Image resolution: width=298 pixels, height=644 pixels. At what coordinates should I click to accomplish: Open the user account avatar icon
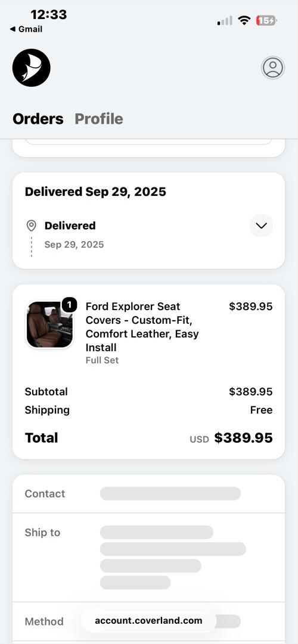[273, 68]
